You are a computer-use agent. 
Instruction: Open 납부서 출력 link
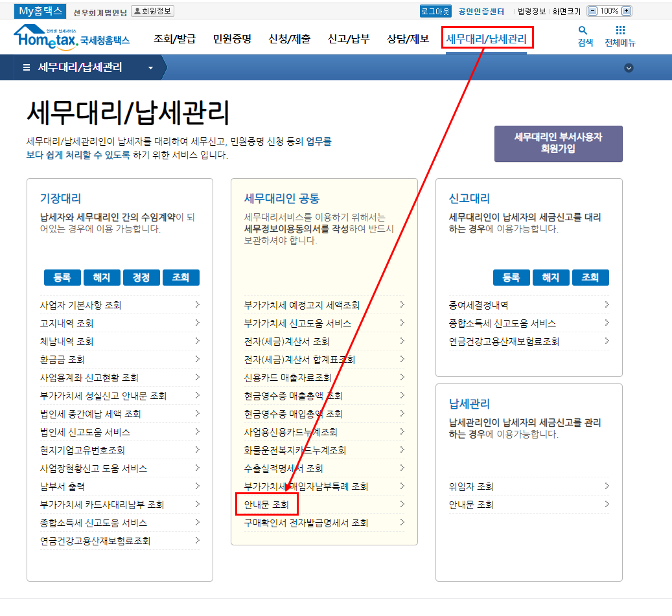(x=62, y=486)
